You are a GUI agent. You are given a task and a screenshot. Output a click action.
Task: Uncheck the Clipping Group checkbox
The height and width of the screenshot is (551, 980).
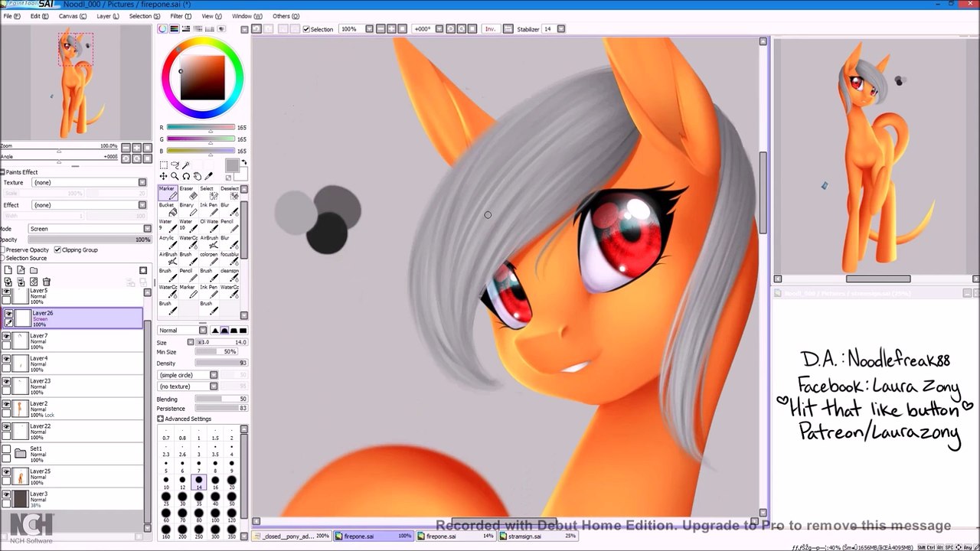[57, 250]
